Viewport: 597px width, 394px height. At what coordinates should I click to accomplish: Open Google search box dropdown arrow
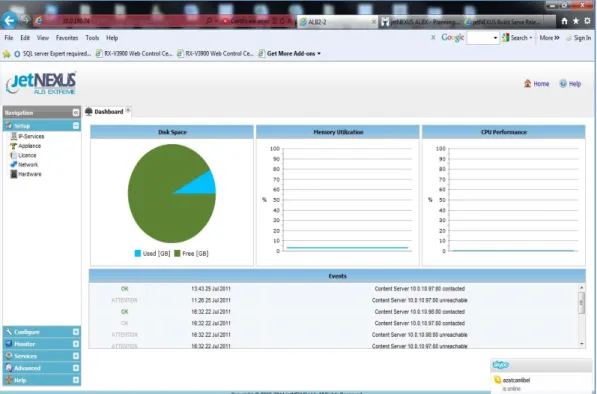pos(495,38)
